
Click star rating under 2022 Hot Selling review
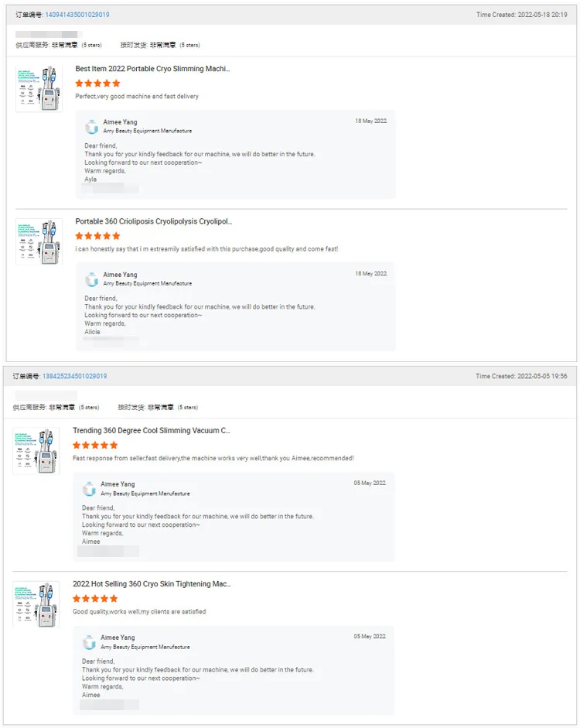[95, 598]
